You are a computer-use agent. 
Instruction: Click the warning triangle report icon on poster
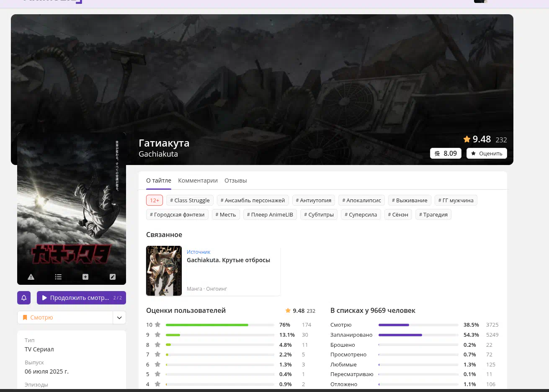coord(31,277)
